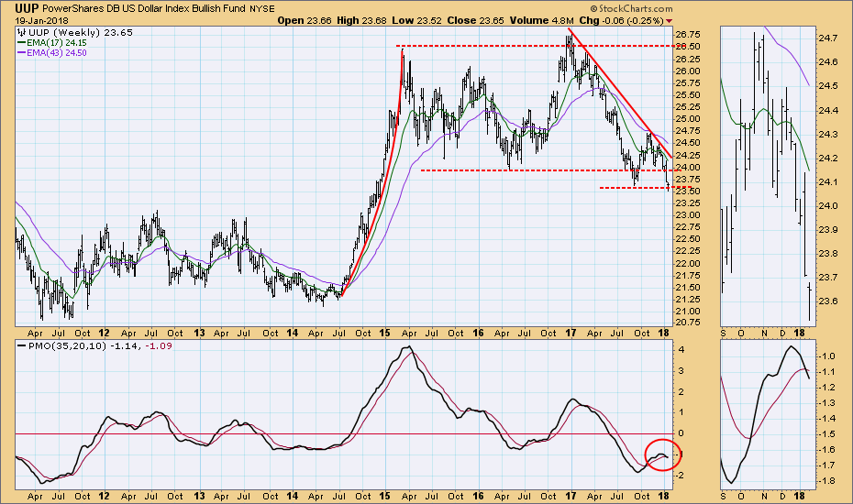This screenshot has height=504, width=853.
Task: Click the 16 year label on price chart axis
Action: (x=478, y=333)
